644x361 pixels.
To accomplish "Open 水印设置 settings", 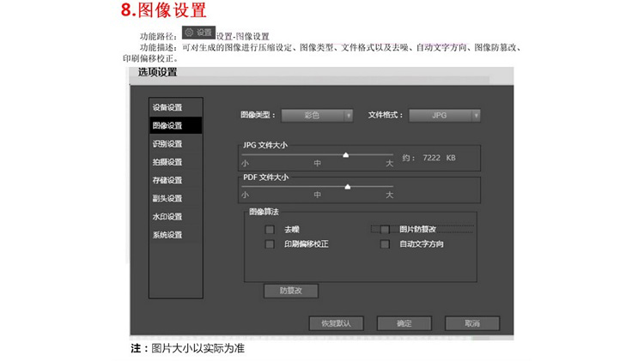I will coord(176,217).
